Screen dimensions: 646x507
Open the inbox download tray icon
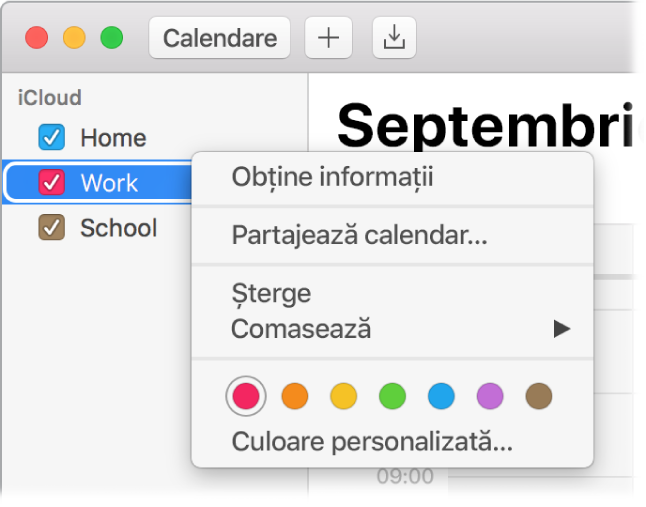point(394,38)
